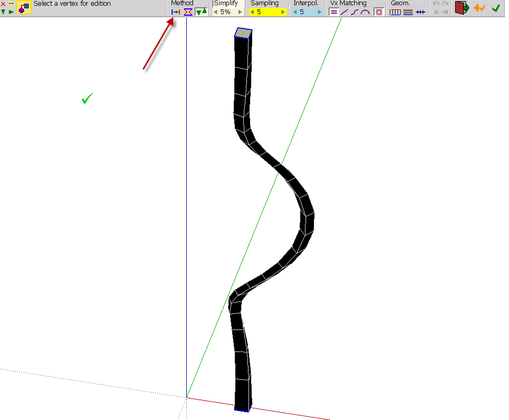509x420 pixels.
Task: Click the blue bottom edge of the lofted shape
Action: tap(242, 411)
